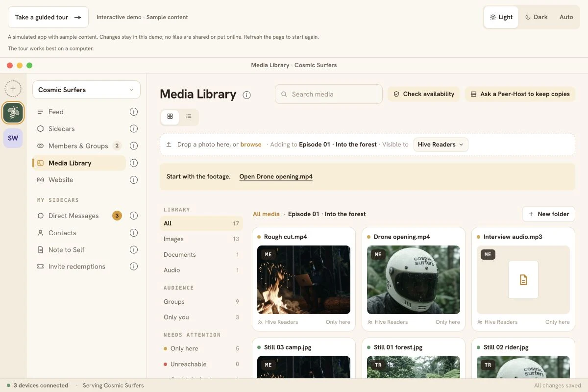Filter audience by Groups
Screen dimensions: 588x392
click(201, 302)
